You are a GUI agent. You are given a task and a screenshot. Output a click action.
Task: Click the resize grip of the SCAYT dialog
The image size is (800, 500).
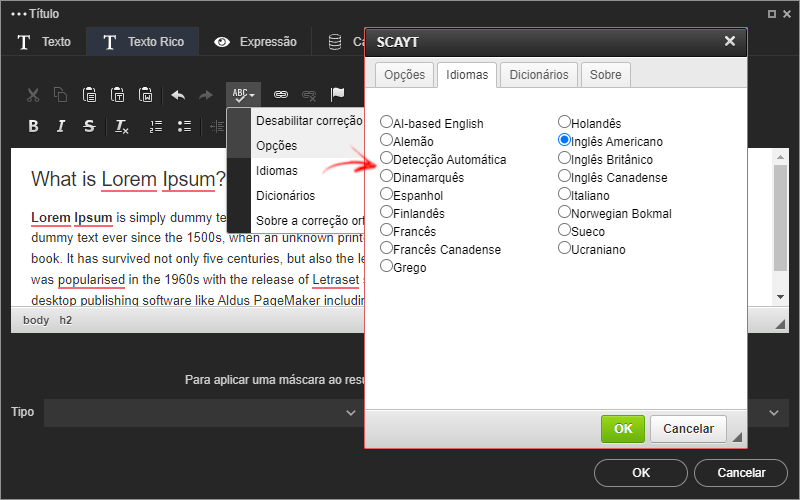coord(737,437)
